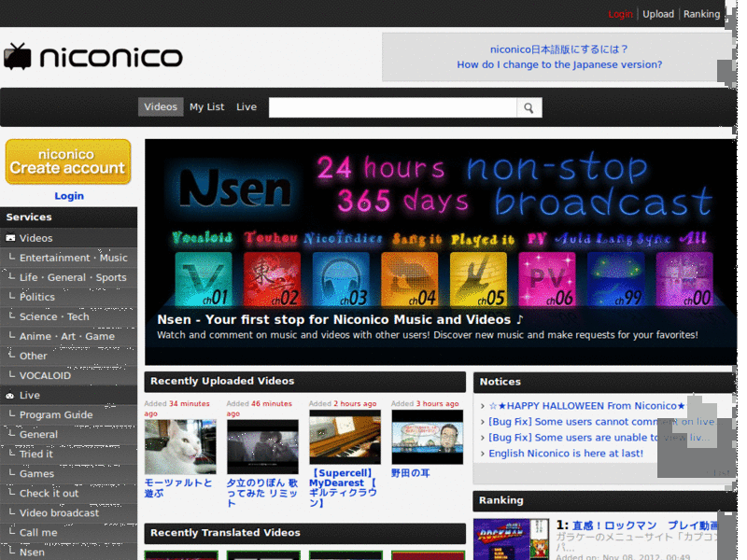747x560 pixels.
Task: Click the thumbnail added 3 hours ago
Action: 428,437
